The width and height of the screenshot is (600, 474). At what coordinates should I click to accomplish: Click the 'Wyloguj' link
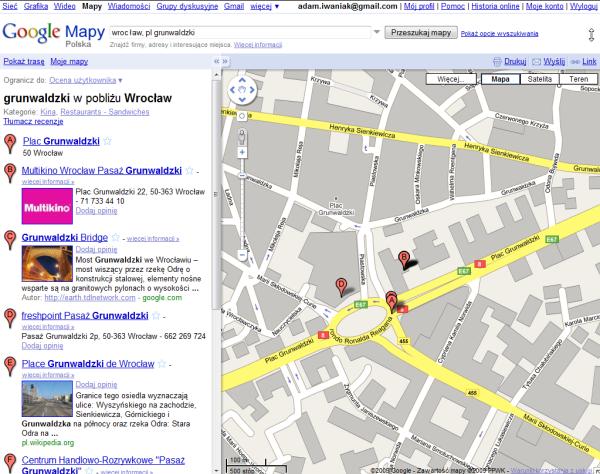pyautogui.click(x=584, y=6)
